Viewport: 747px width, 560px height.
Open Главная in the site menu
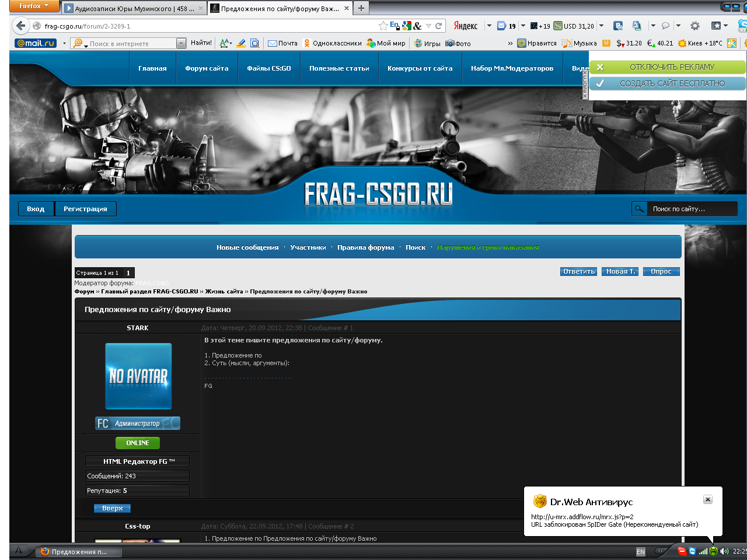click(152, 68)
